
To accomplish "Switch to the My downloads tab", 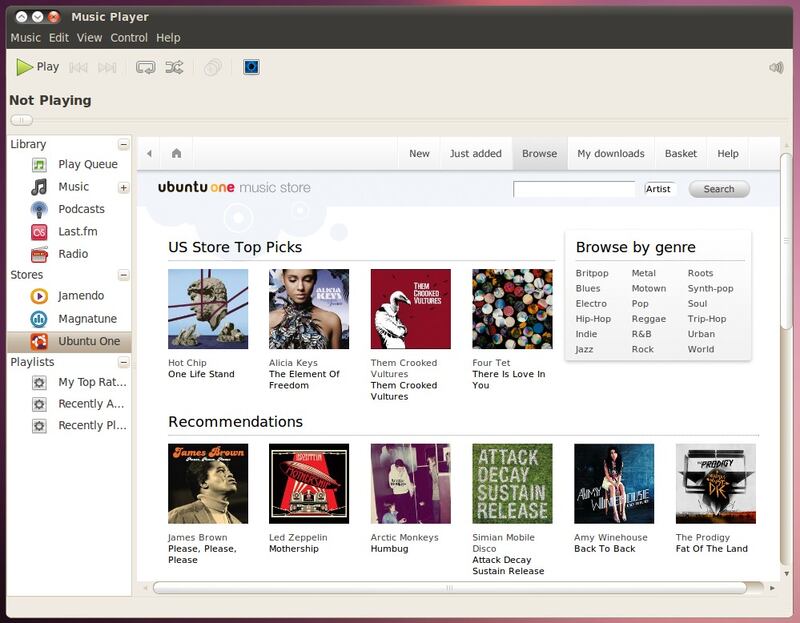I will (x=610, y=153).
